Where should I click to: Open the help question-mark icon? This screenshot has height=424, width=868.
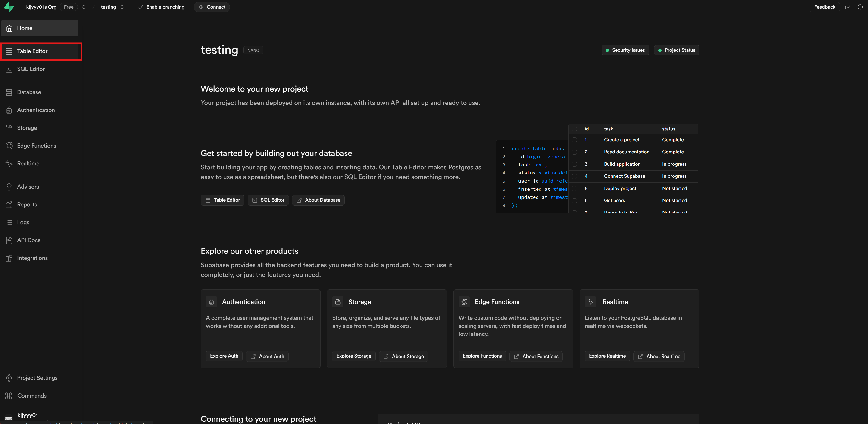860,7
